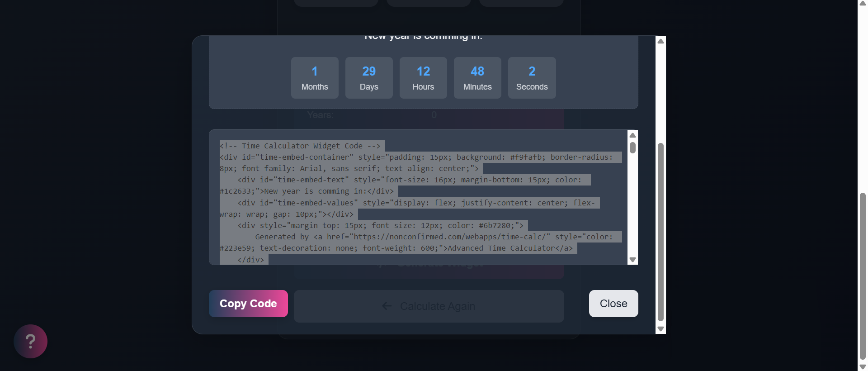Click the 29 Days countdown tile
This screenshot has height=371, width=868.
[369, 78]
